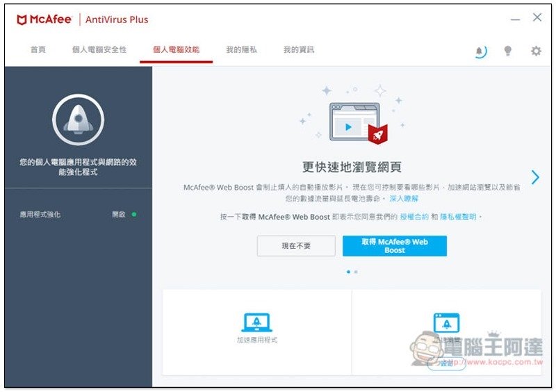This screenshot has height=392, width=556.
Task: Click the rocket icon in sidebar circle
Action: pyautogui.click(x=79, y=120)
